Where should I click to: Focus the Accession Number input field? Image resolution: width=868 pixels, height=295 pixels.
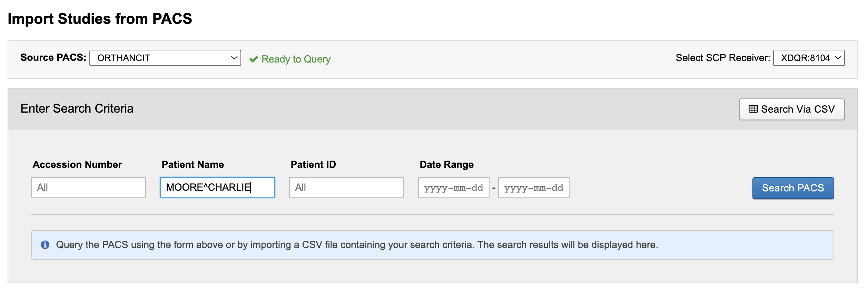coord(88,188)
